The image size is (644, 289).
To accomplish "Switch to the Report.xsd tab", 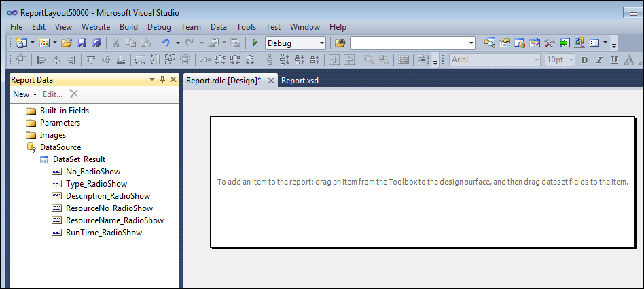I will click(x=300, y=81).
